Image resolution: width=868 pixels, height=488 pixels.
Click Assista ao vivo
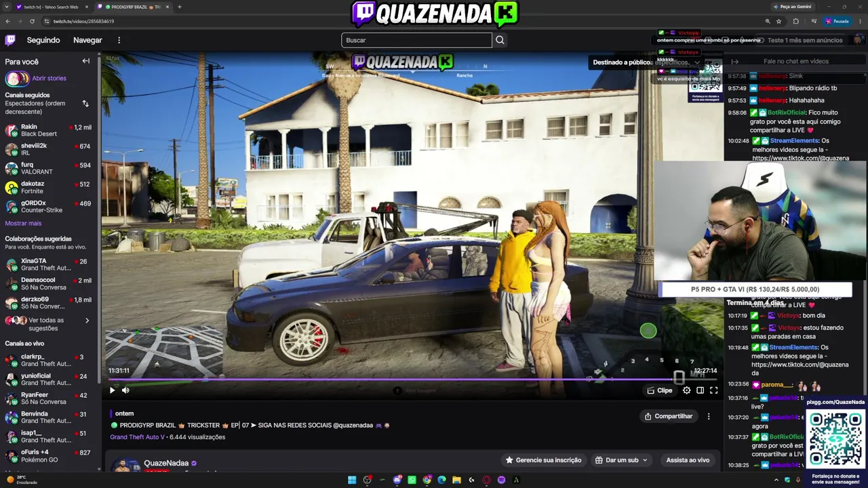688,460
